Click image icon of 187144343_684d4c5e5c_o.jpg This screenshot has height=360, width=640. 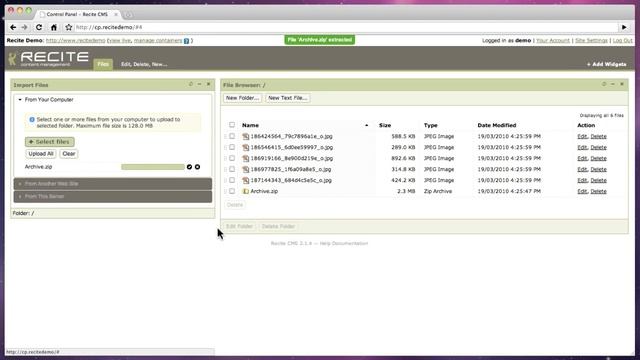point(245,180)
